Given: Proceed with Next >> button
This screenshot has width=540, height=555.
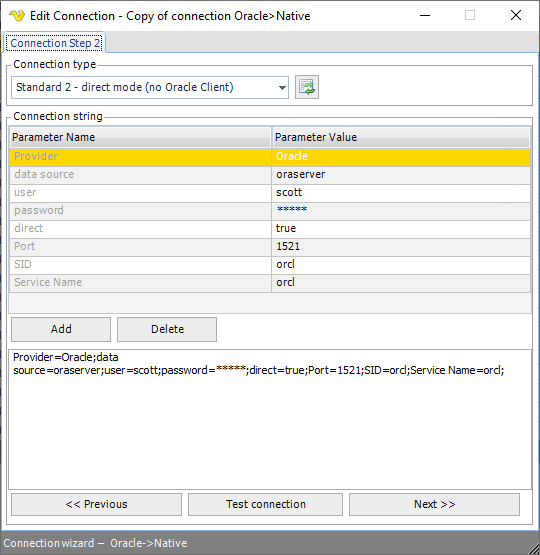Looking at the screenshot, I should (434, 504).
